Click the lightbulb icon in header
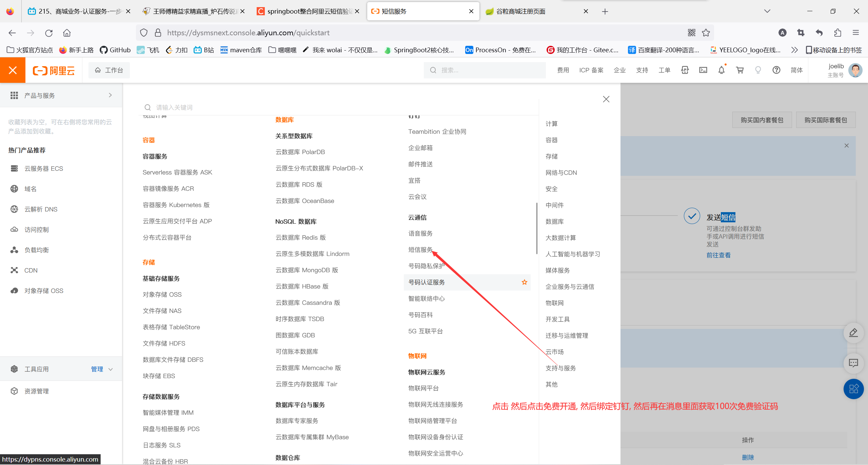Viewport: 868px width, 465px height. 758,70
